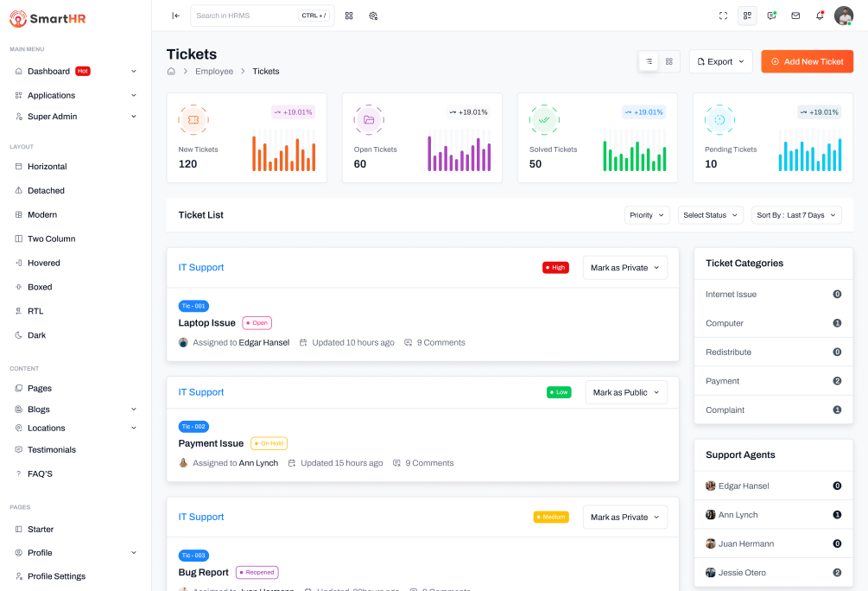Click the Add New Ticket button
The height and width of the screenshot is (591, 868).
pos(807,61)
